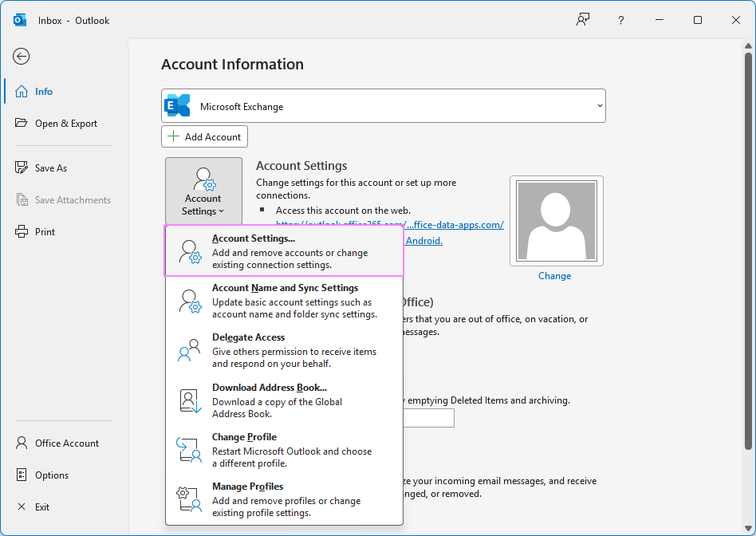This screenshot has height=536, width=756.
Task: Click the Save As disk icon
Action: pos(22,167)
